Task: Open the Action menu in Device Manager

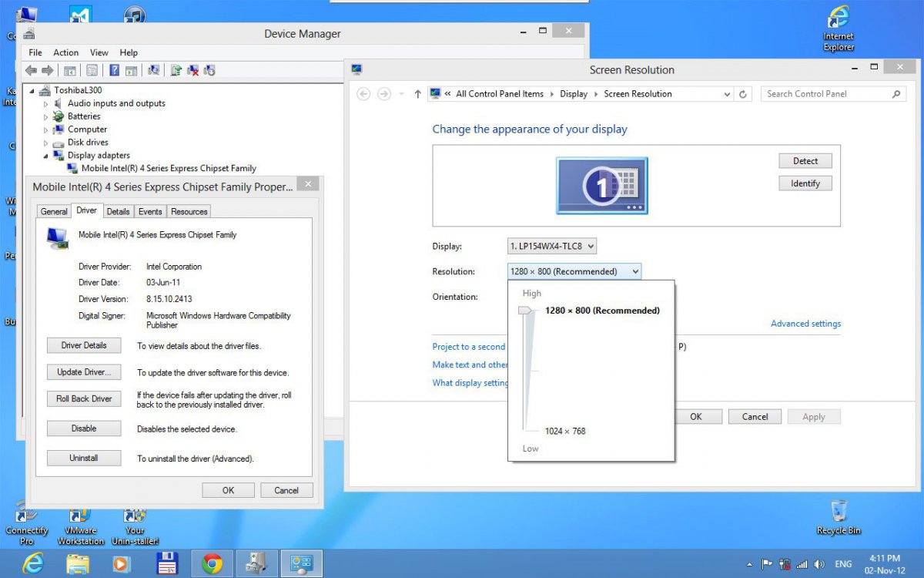Action: (x=65, y=52)
